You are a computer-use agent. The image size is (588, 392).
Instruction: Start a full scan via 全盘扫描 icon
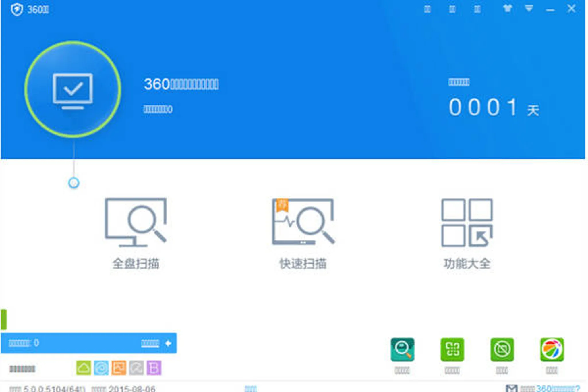pyautogui.click(x=136, y=222)
